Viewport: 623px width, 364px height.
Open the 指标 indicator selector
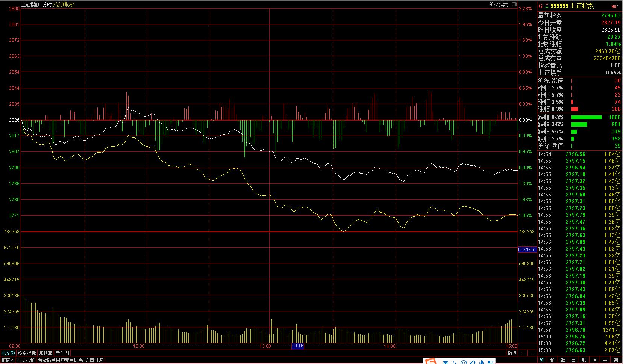[x=512, y=353]
